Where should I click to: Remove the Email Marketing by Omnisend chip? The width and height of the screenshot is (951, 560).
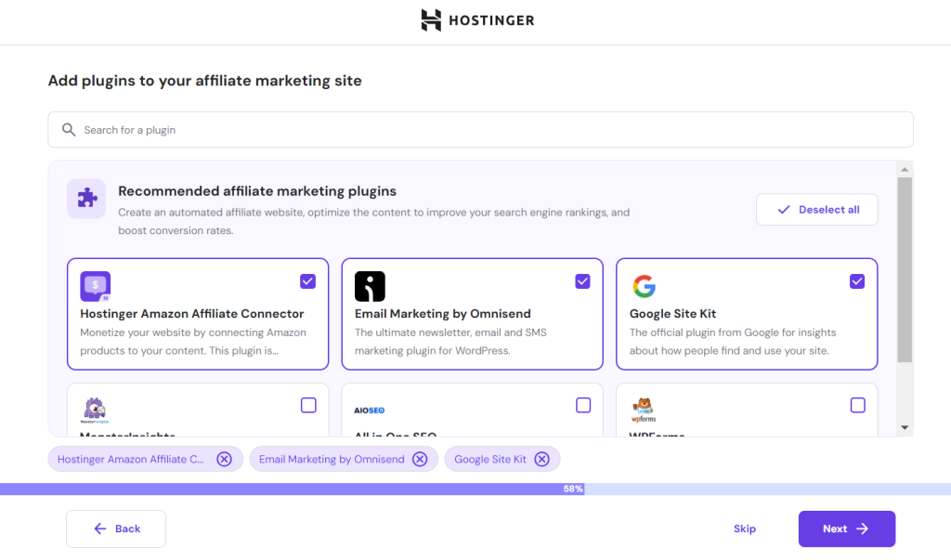420,459
